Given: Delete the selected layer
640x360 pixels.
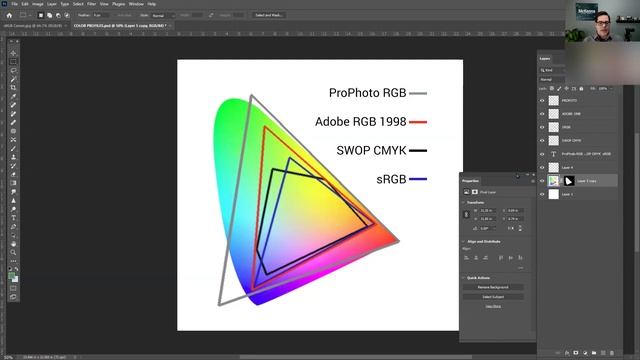Looking at the screenshot, I should 611,353.
